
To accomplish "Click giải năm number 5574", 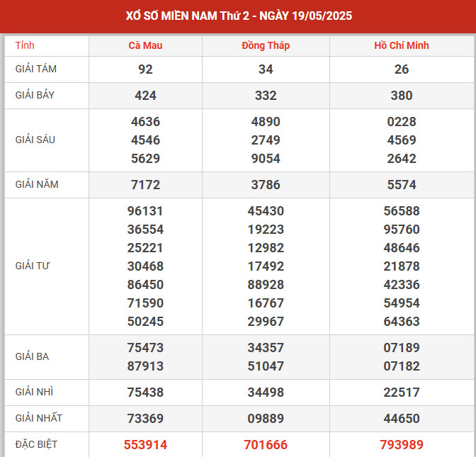I will [x=402, y=185].
